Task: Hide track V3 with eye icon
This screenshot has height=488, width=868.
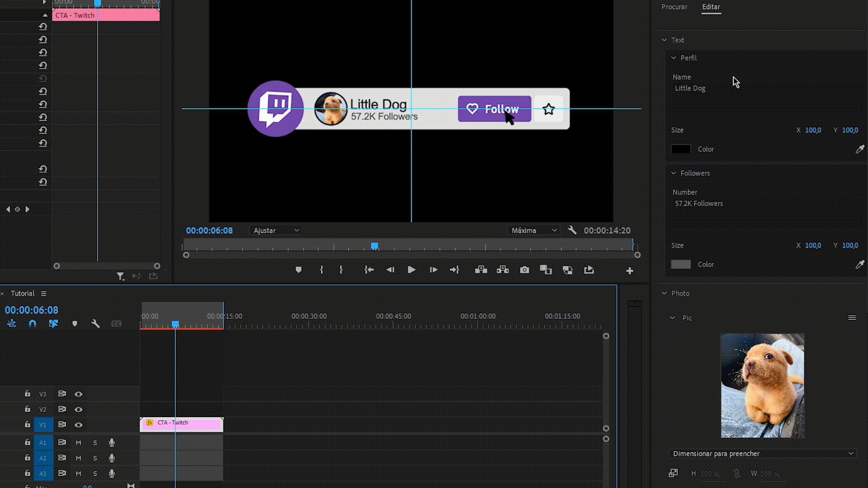Action: coord(78,394)
